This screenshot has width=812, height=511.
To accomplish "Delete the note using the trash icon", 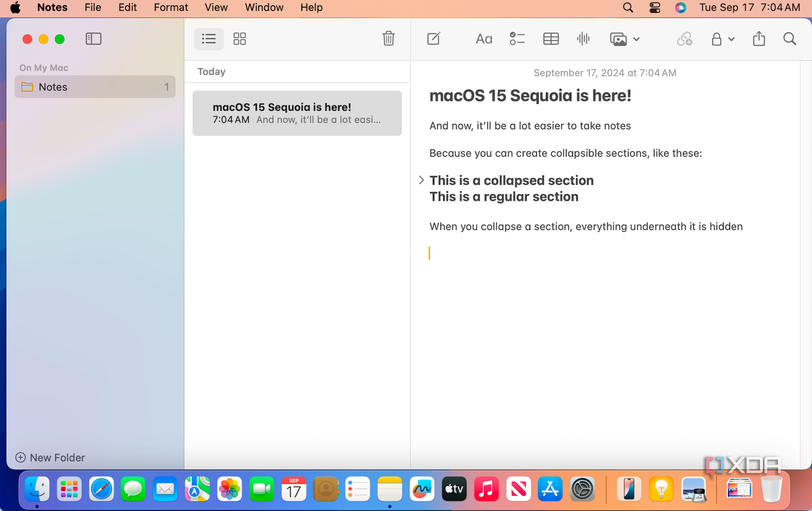I will pos(388,38).
